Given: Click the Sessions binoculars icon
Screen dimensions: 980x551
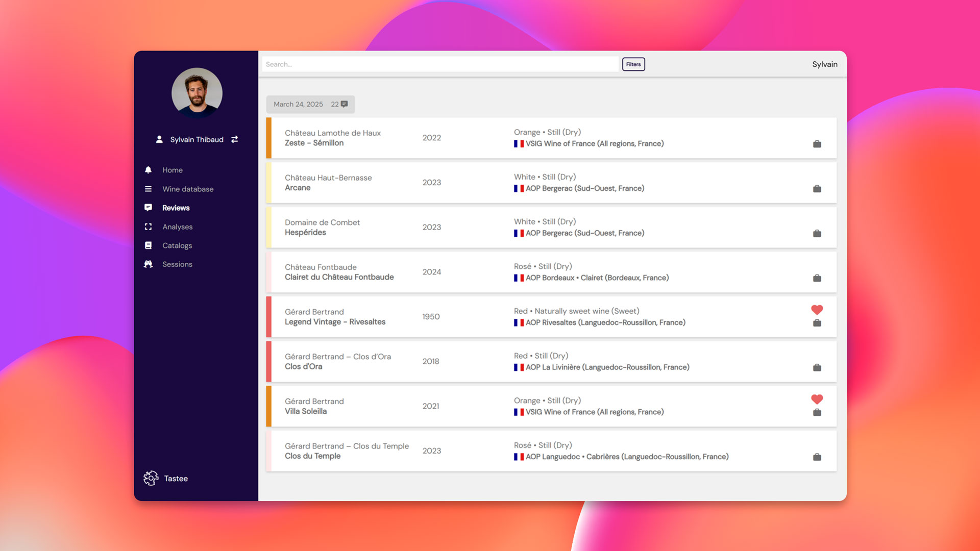Looking at the screenshot, I should point(148,264).
